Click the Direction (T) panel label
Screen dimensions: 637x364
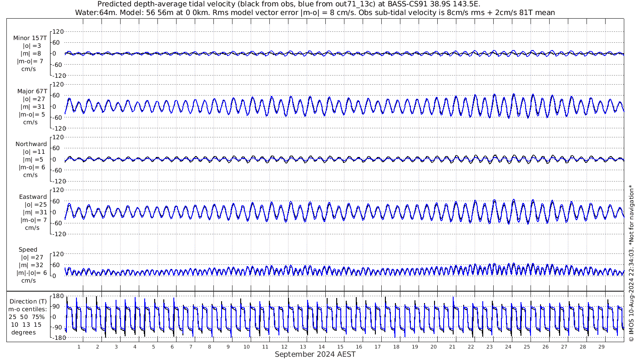click(x=29, y=301)
